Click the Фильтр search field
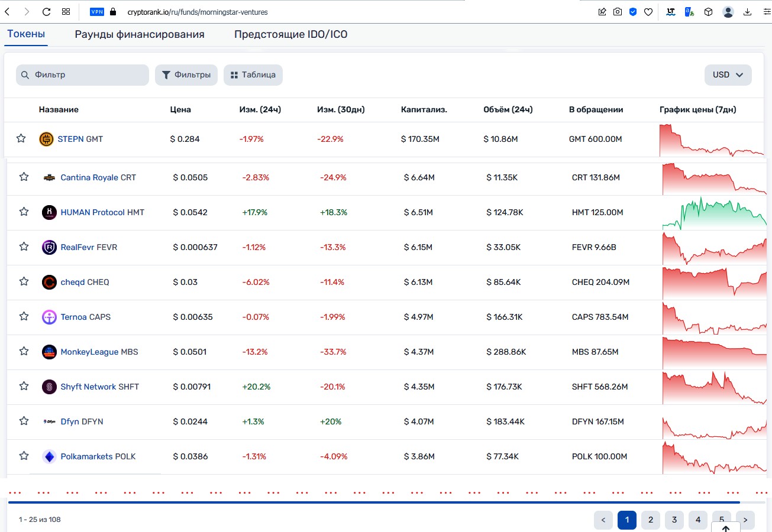Screen dimensions: 772x532 pos(82,75)
